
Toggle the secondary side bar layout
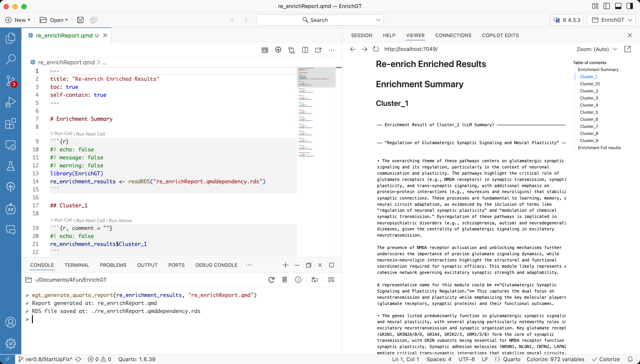(630, 6)
